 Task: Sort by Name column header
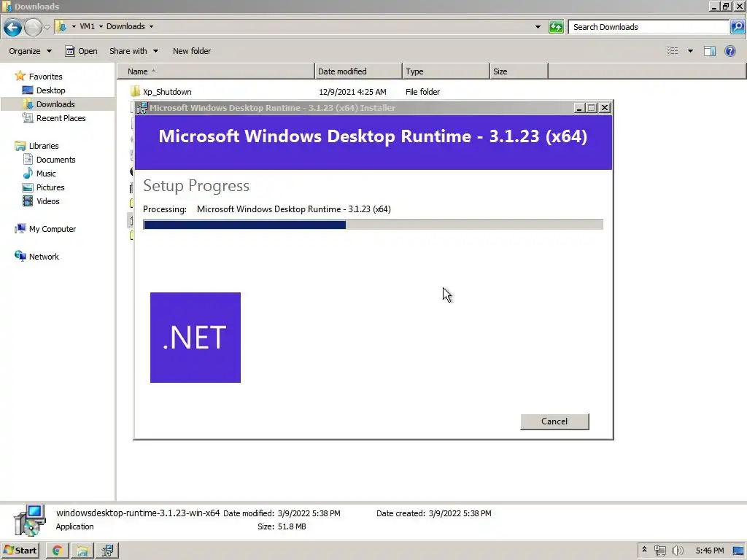click(216, 71)
